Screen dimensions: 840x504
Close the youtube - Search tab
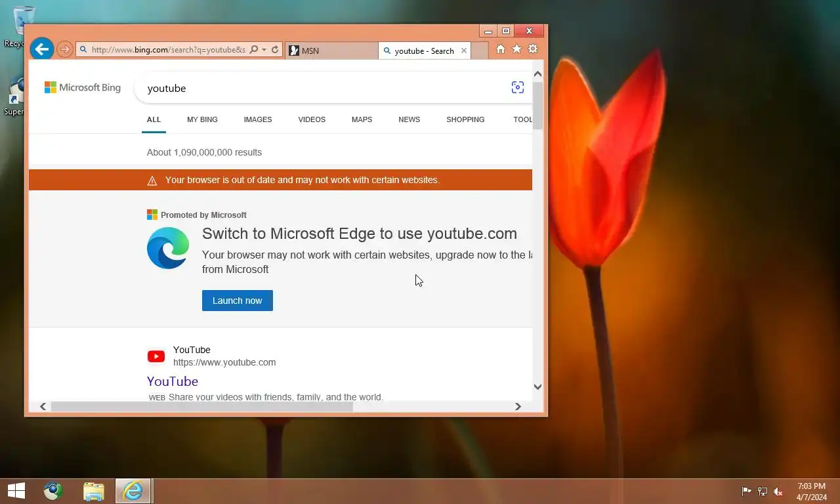pos(464,51)
